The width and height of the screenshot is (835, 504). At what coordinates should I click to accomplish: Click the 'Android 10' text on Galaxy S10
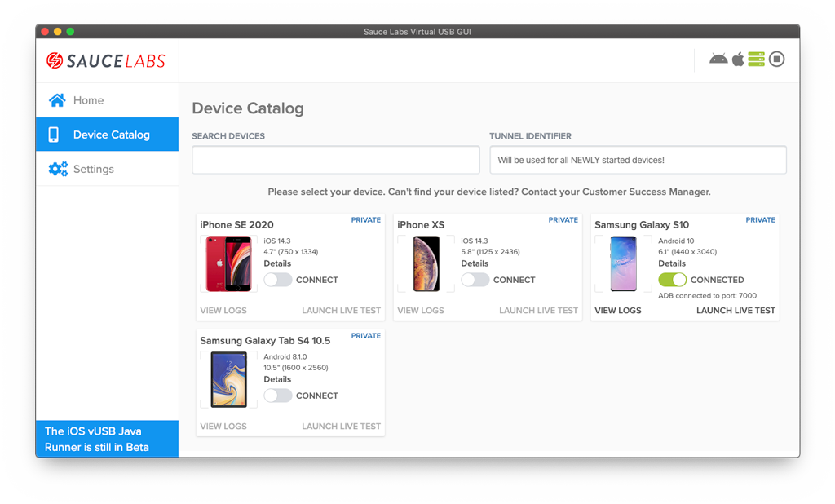pos(676,241)
